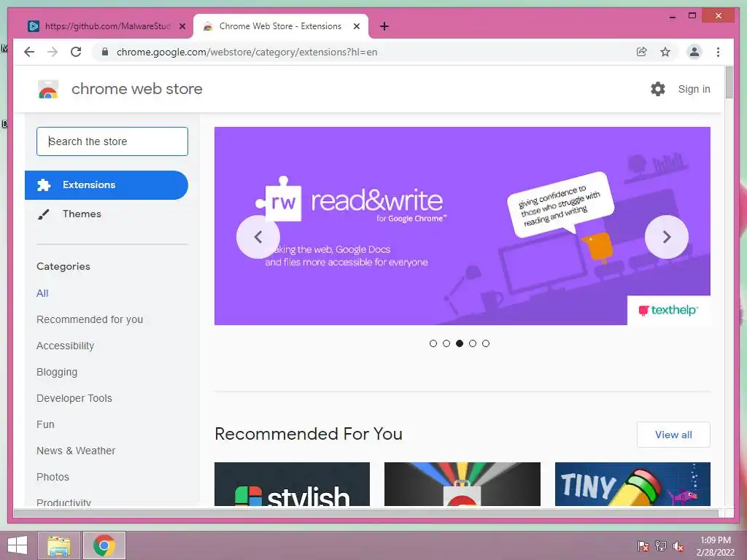The height and width of the screenshot is (560, 747).
Task: Open the Accessibility category
Action: tap(65, 346)
